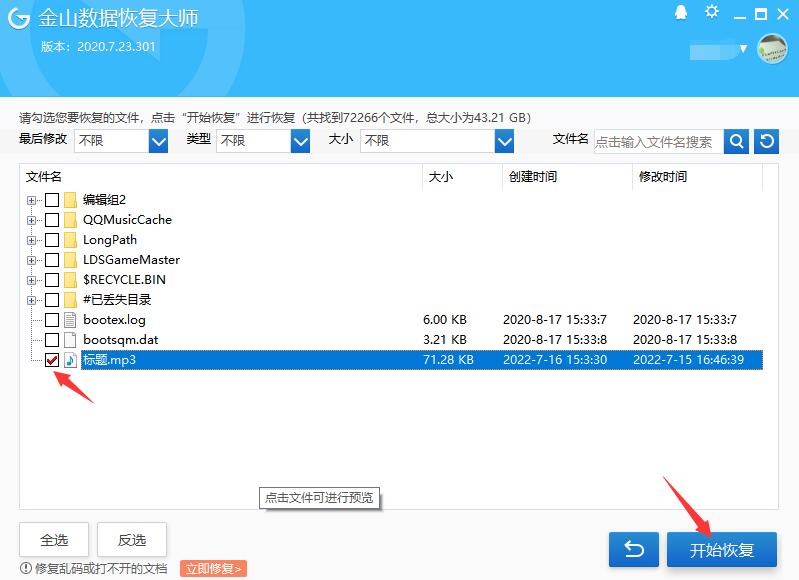Click the LongPath folder icon
799x580 pixels.
tap(70, 240)
